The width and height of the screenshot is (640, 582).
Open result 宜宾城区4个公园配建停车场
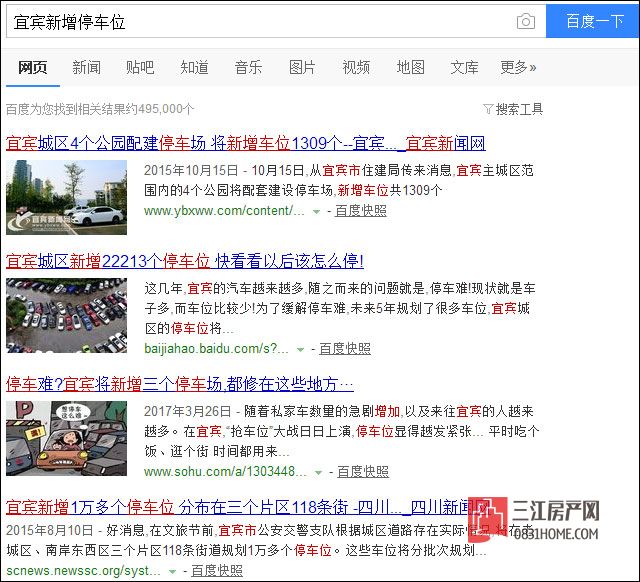click(x=246, y=143)
